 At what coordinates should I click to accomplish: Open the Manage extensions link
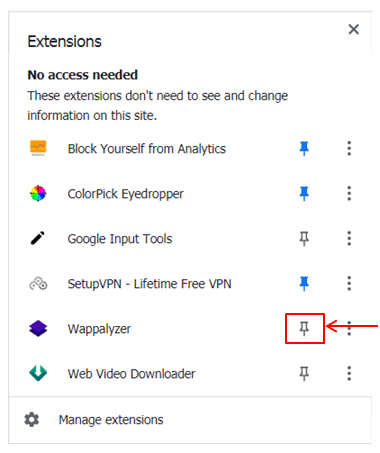coord(111,420)
